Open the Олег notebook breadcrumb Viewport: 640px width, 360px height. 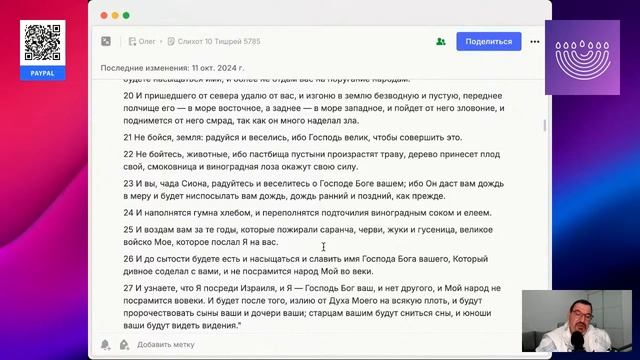[x=142, y=41]
